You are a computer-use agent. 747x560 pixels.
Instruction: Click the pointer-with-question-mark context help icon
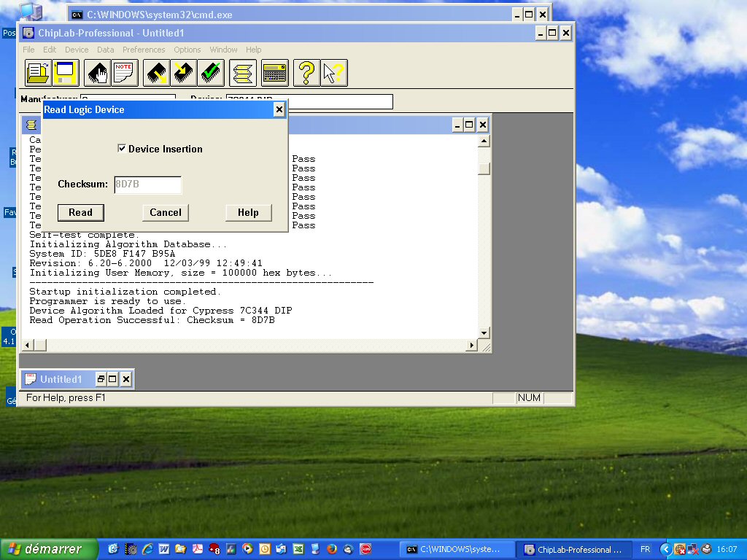pyautogui.click(x=333, y=73)
